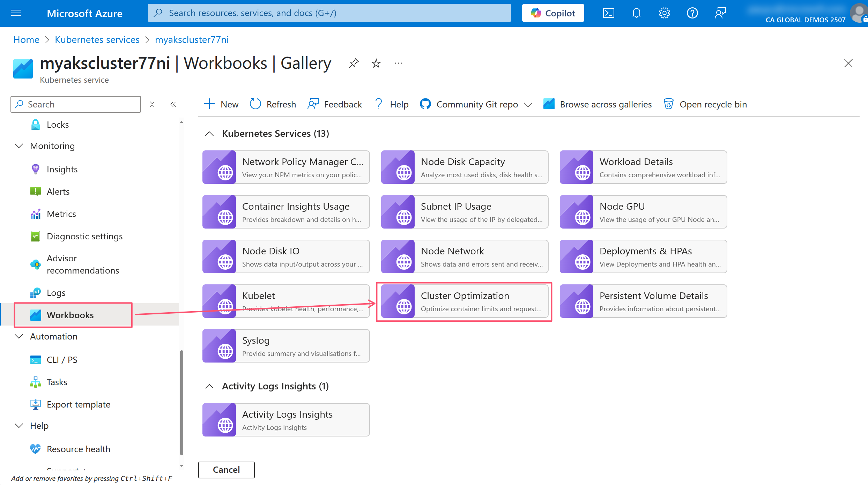The image size is (868, 485).
Task: Click Microsoft Azure portal title
Action: pos(84,13)
